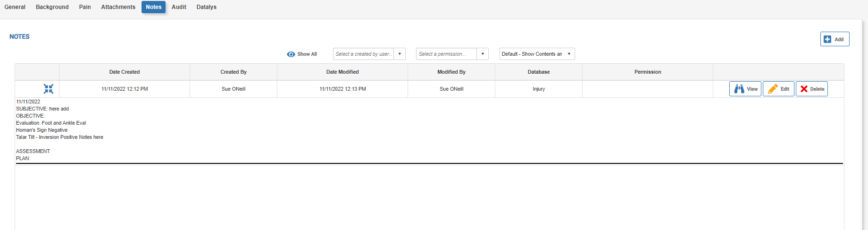868x230 pixels.
Task: Open the Background tab
Action: click(52, 7)
